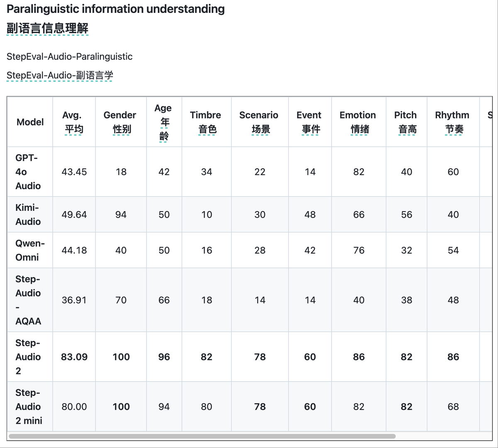Click the average value 49.64
This screenshot has height=448, width=498.
(74, 214)
